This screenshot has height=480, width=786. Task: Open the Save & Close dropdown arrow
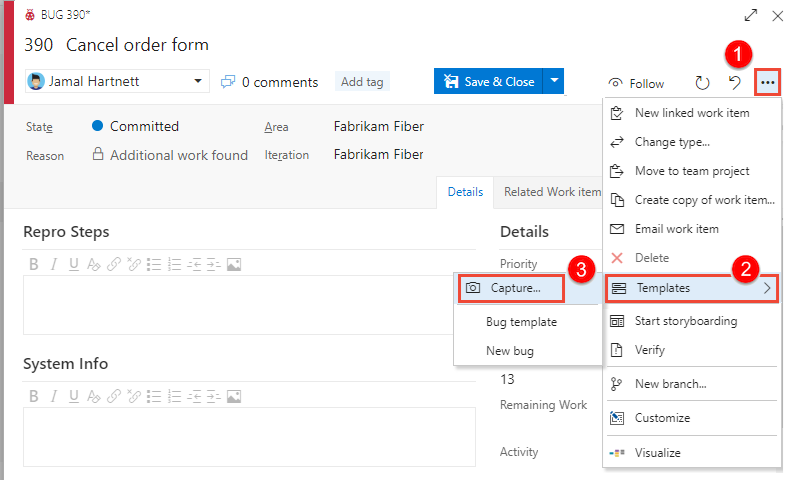click(x=554, y=81)
